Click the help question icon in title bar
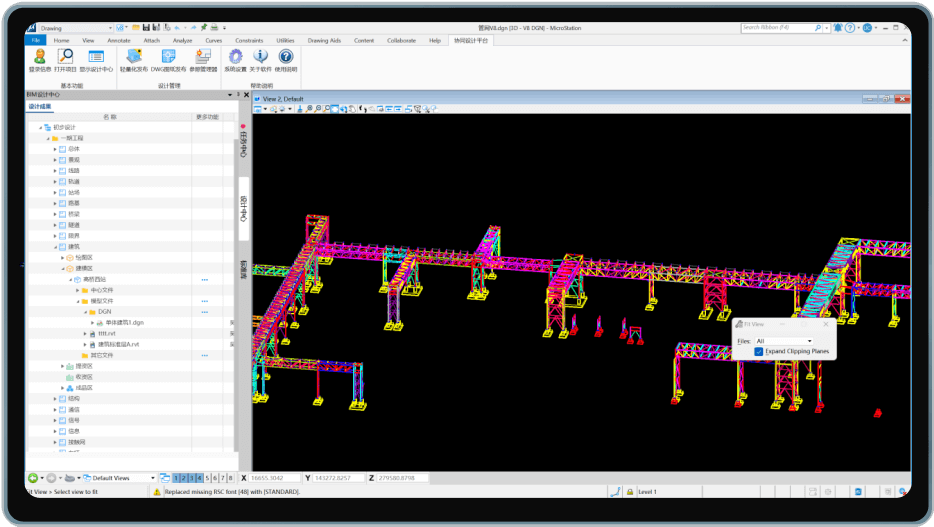 coord(850,27)
